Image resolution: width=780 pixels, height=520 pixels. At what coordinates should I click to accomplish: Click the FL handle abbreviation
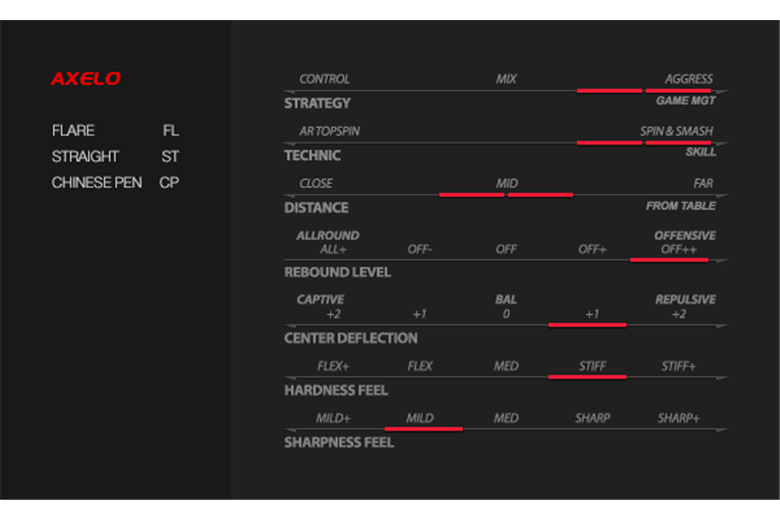coord(171,130)
